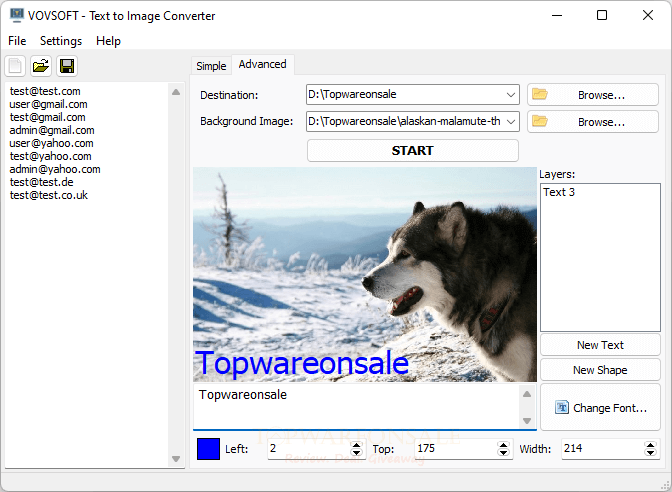Click the New file toolbar icon

[15, 66]
